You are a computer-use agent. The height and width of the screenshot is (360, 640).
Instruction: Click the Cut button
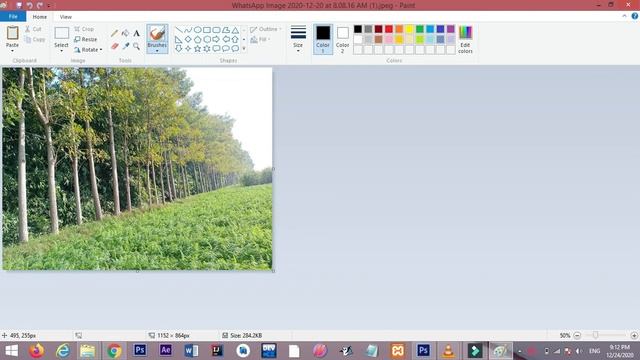(33, 29)
